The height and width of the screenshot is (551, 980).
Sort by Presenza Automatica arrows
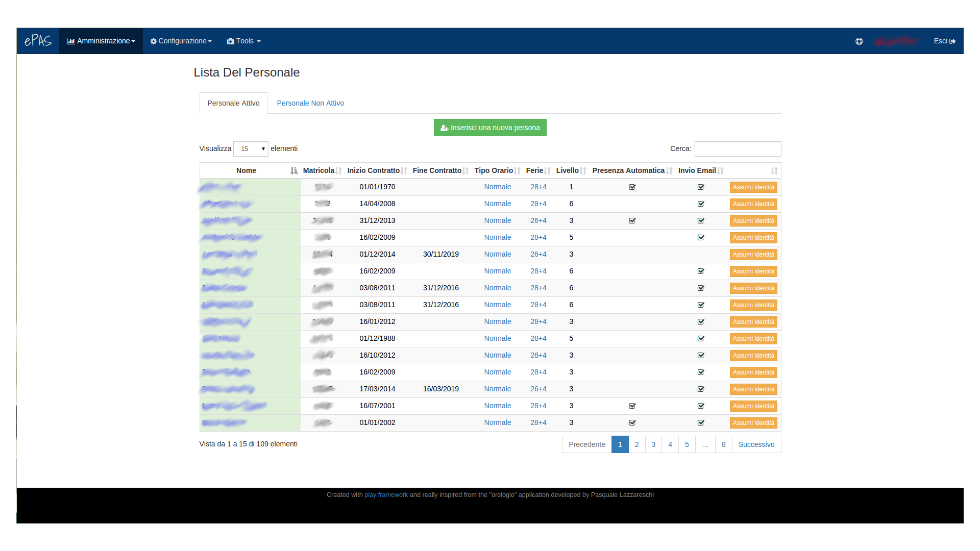[x=670, y=171]
